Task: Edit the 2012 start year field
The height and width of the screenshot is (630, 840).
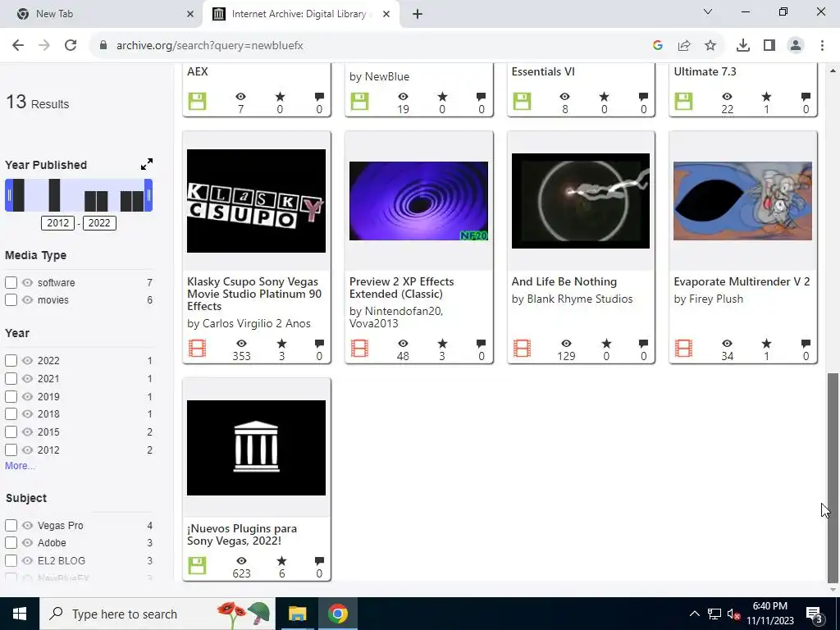Action: pos(58,223)
